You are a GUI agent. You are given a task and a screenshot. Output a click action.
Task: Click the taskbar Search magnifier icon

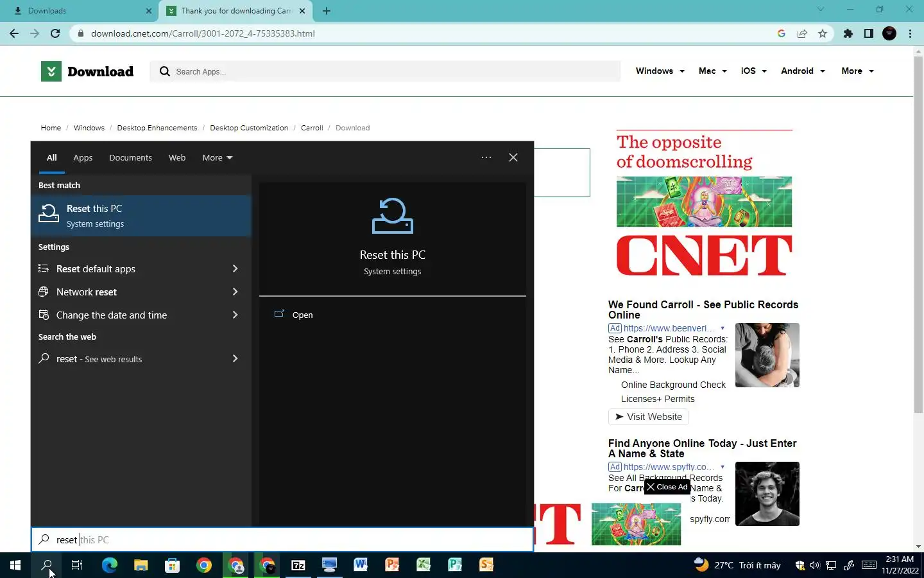(46, 565)
